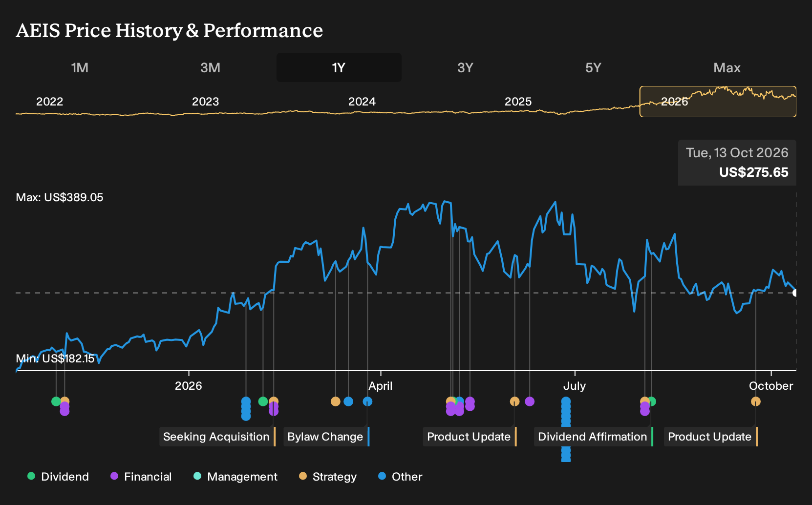Switch to the 1M time range
812x505 pixels.
(80, 67)
